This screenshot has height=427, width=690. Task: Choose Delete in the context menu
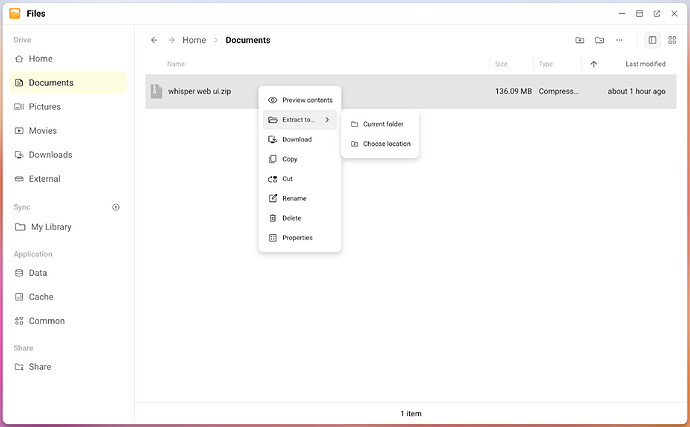(300, 218)
